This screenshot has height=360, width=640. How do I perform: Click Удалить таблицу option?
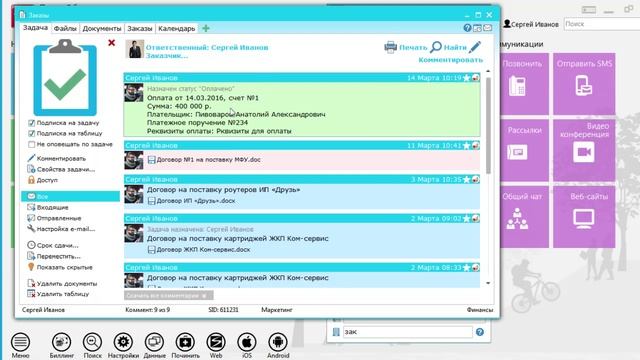click(x=58, y=294)
